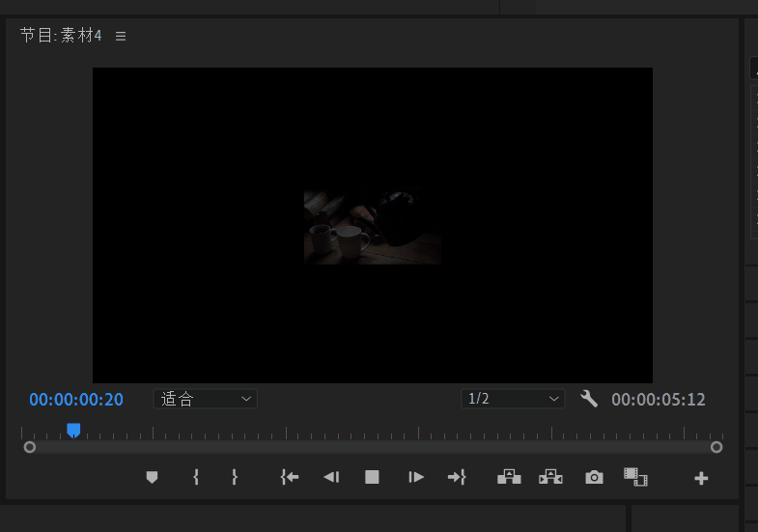Click the blue playhead on the time ruler
This screenshot has height=532, width=758.
pyautogui.click(x=73, y=430)
